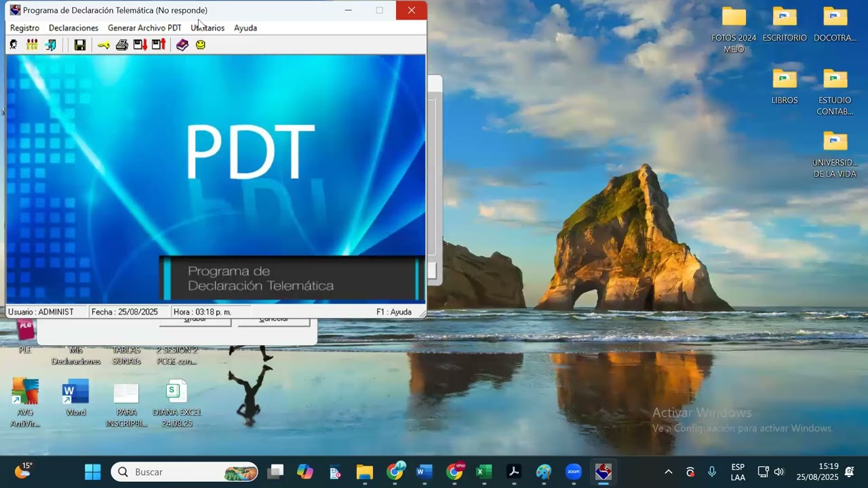Open the ESP LAA language switcher
The width and height of the screenshot is (868, 488).
[x=738, y=472]
